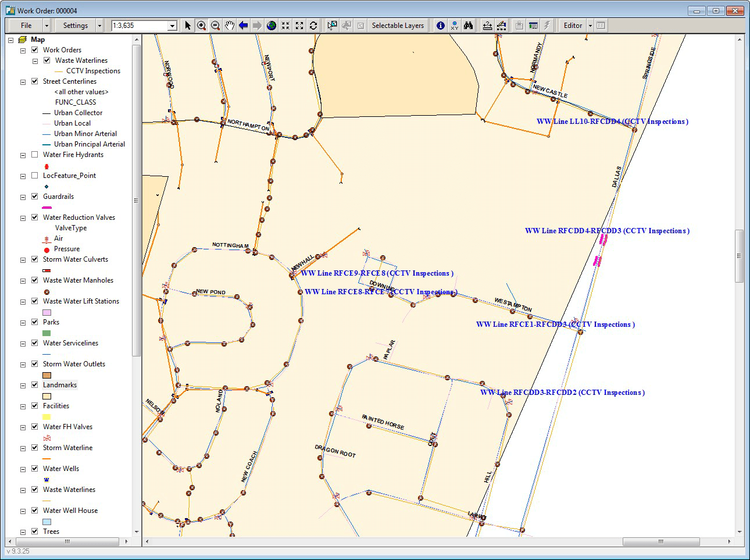Click the refresh map icon
The height and width of the screenshot is (560, 750).
coord(313,26)
